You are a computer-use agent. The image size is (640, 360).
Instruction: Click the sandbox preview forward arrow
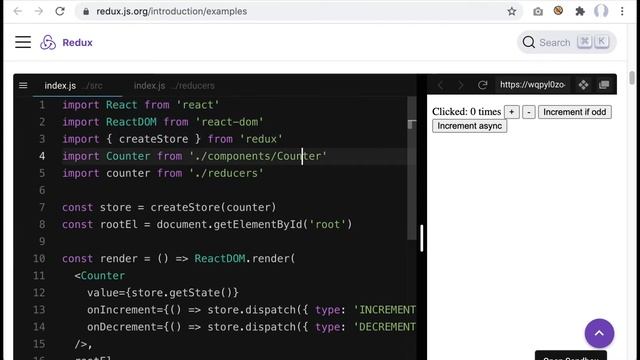pos(460,85)
